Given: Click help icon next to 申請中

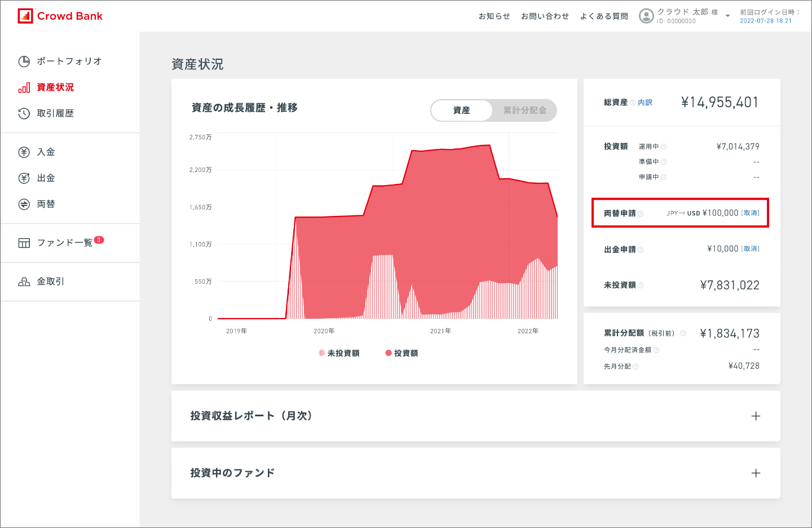Looking at the screenshot, I should (664, 177).
